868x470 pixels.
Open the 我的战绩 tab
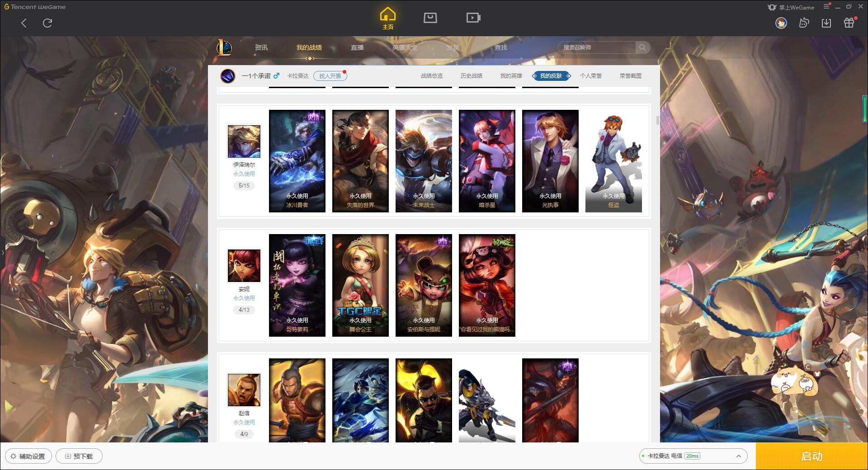(309, 47)
